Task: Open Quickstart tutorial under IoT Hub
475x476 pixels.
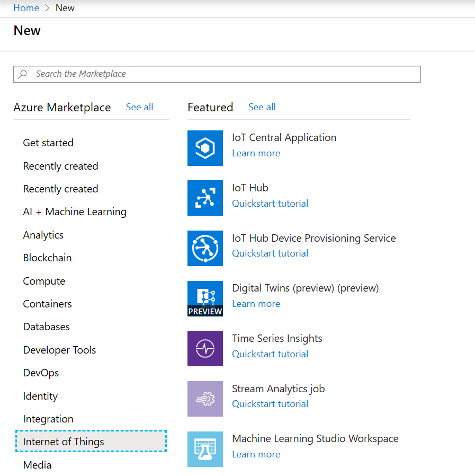Action: (270, 204)
